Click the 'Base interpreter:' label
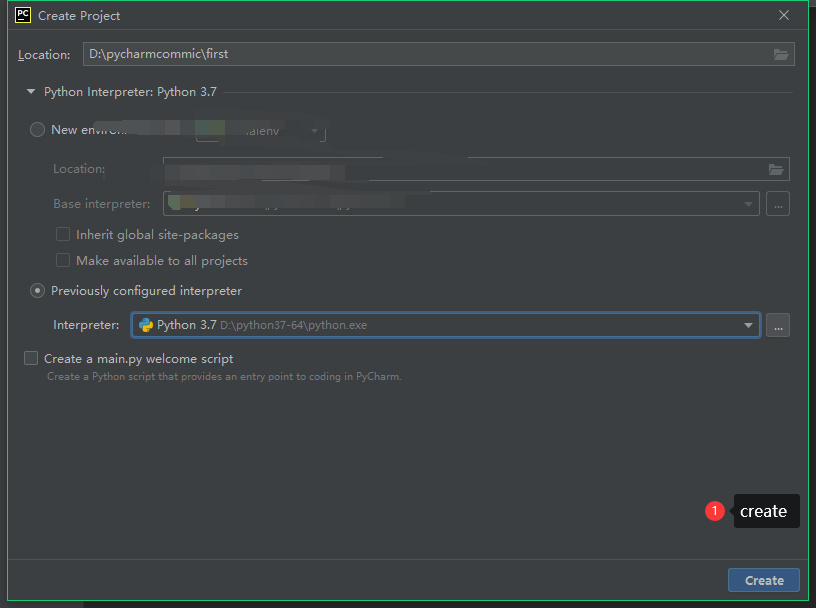This screenshot has width=816, height=608. coord(101,204)
